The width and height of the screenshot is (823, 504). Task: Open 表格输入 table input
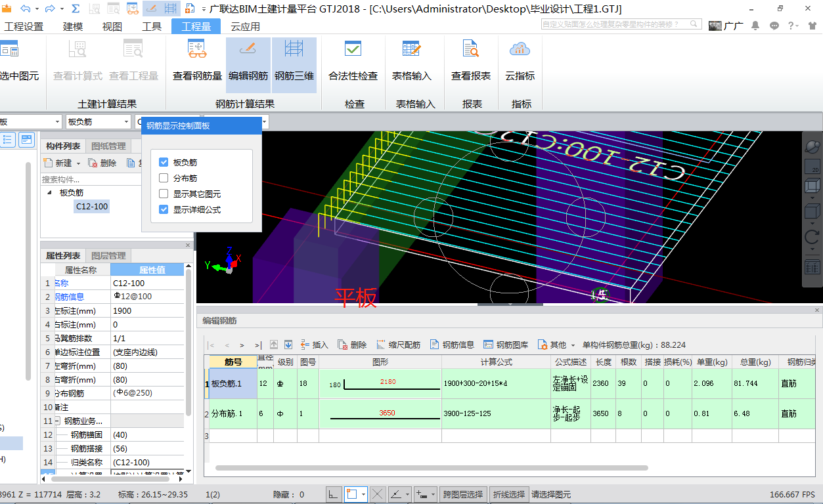[x=412, y=60]
